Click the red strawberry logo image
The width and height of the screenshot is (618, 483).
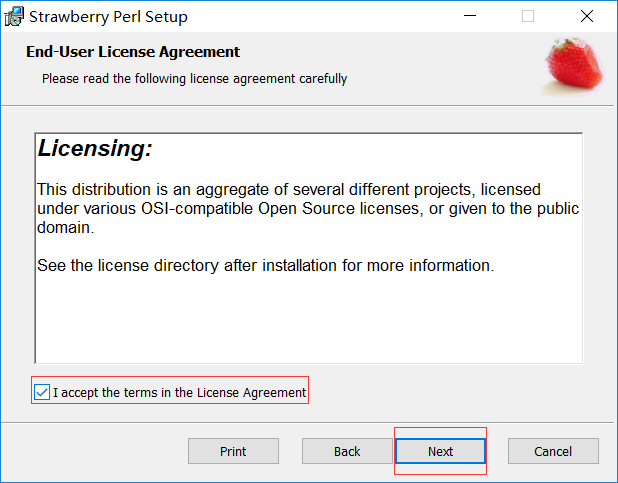click(574, 67)
